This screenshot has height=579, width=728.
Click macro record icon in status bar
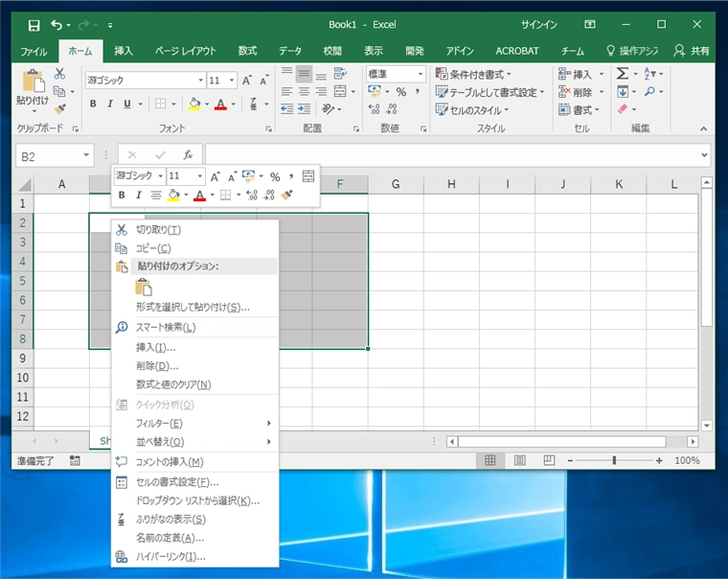[75, 460]
